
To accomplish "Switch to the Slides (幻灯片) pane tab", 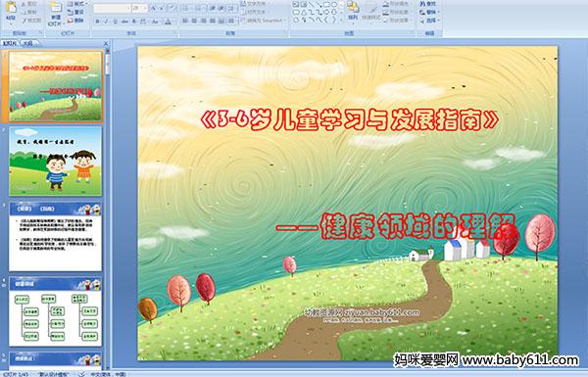I will click(x=10, y=43).
